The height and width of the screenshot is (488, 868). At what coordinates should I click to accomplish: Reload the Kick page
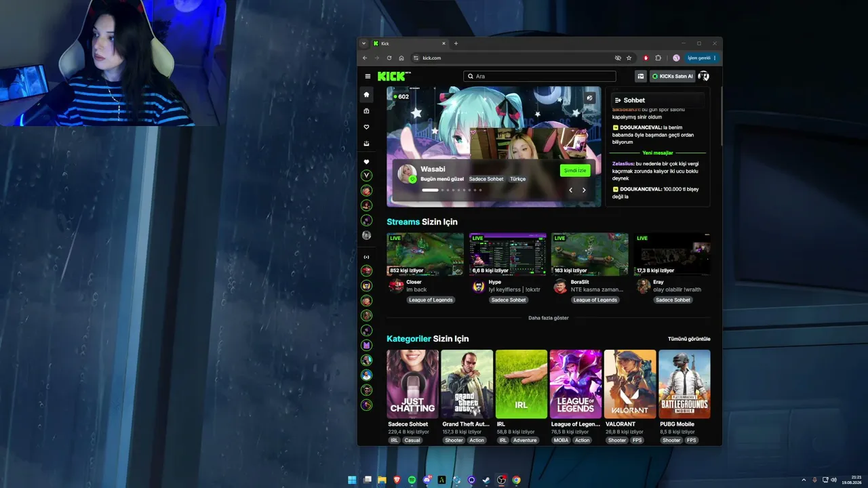(389, 58)
